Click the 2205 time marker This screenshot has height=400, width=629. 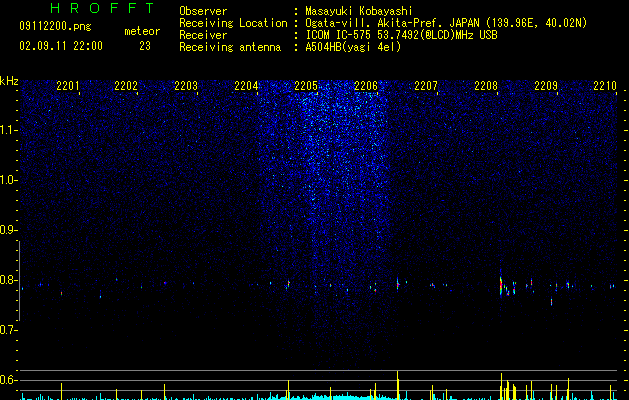(306, 86)
